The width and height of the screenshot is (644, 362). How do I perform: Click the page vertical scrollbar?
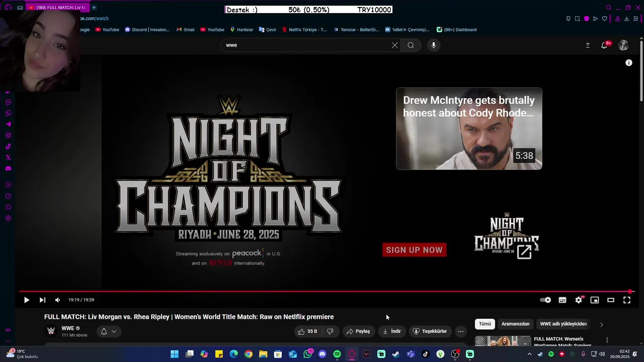coord(641,70)
